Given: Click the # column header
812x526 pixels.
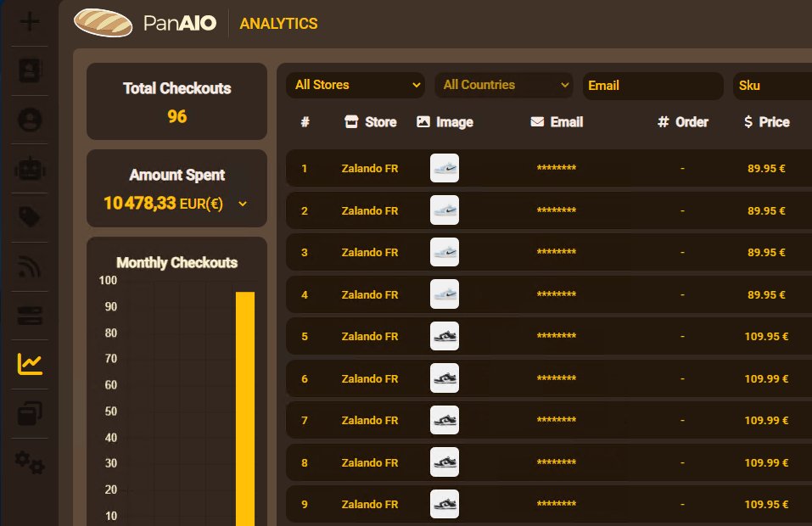Looking at the screenshot, I should [305, 121].
